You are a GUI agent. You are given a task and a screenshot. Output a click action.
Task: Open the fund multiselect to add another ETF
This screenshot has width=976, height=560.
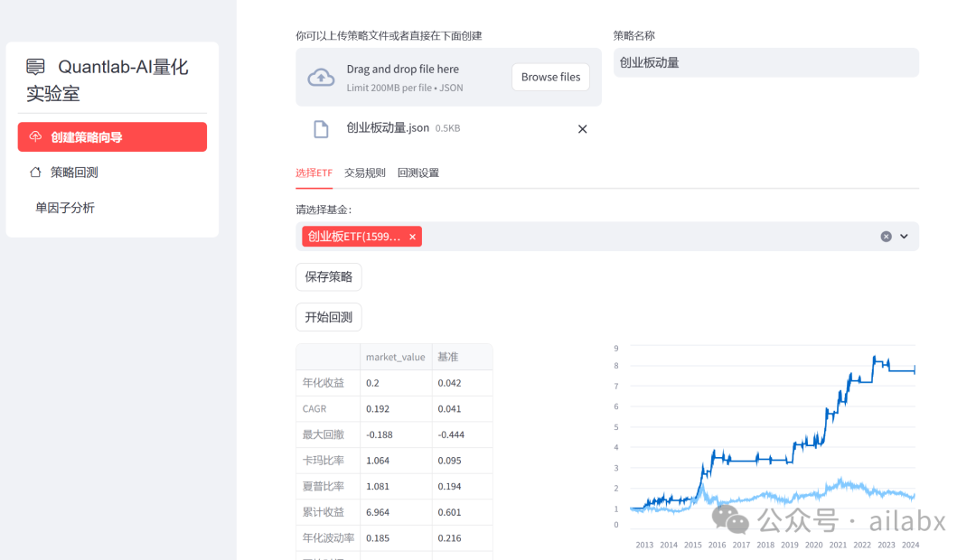tap(633, 236)
